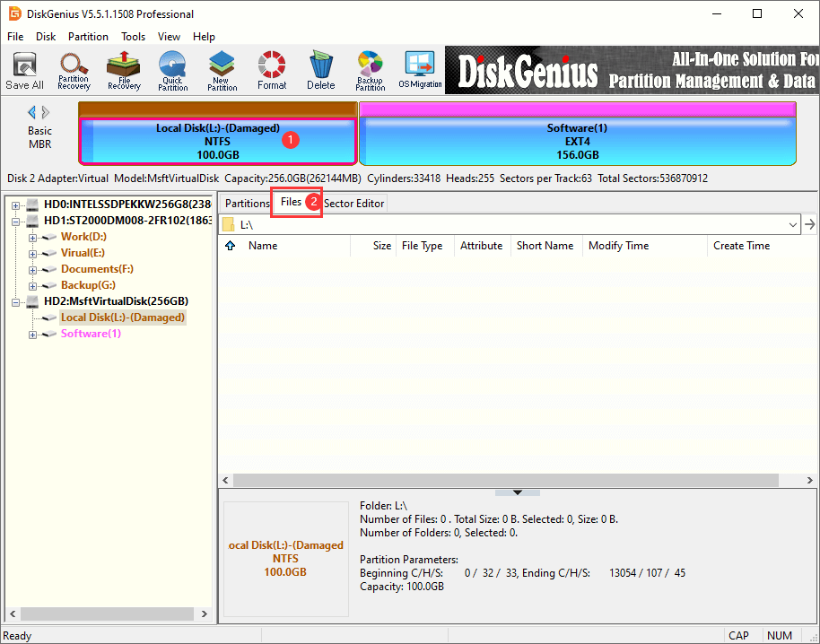Expand the Work(D:) partition node
This screenshot has height=644, width=820.
click(x=32, y=238)
